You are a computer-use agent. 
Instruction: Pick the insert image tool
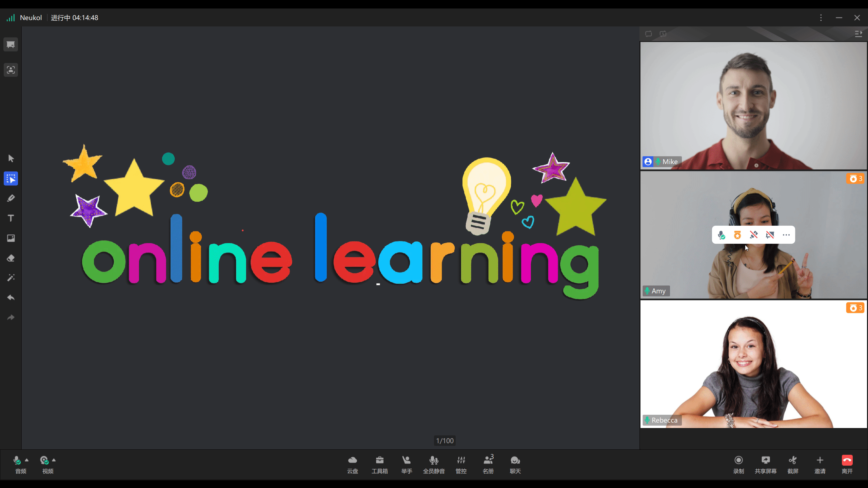click(11, 238)
